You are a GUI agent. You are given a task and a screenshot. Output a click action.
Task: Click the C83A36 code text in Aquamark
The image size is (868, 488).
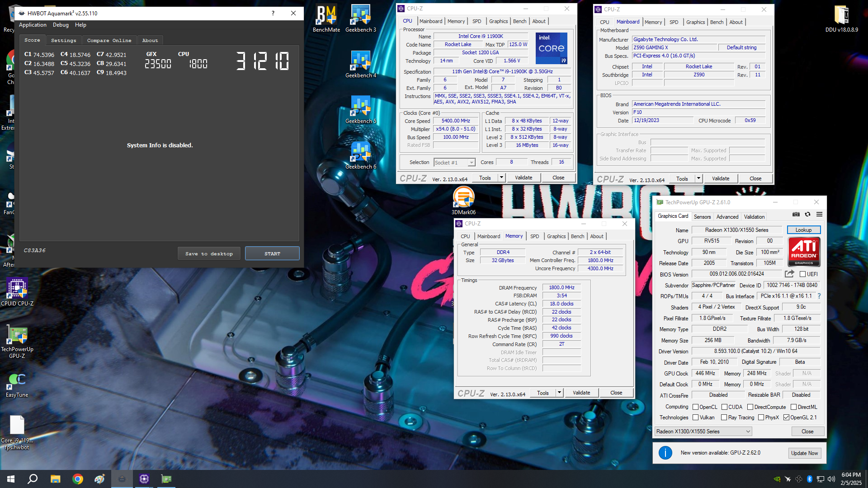[x=34, y=250]
